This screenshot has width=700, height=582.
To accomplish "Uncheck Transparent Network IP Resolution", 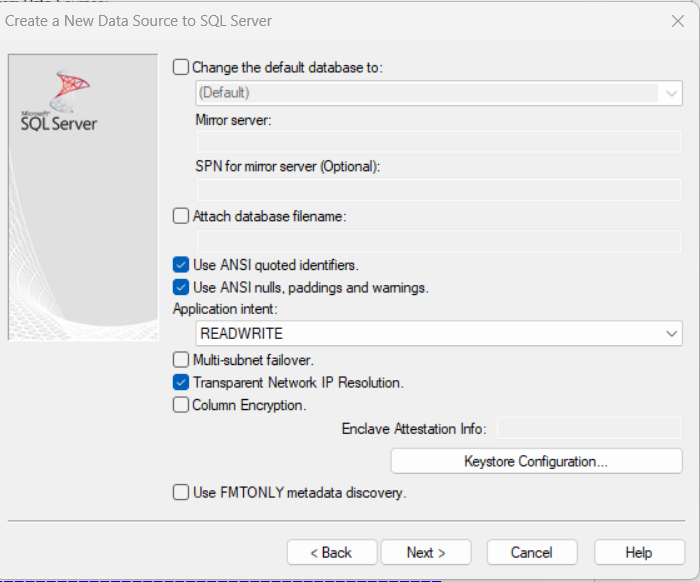I will click(x=181, y=382).
